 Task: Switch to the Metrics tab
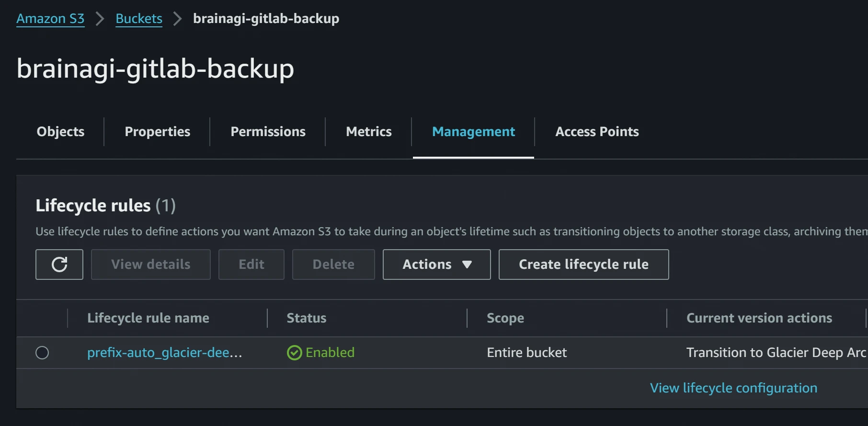(x=368, y=132)
